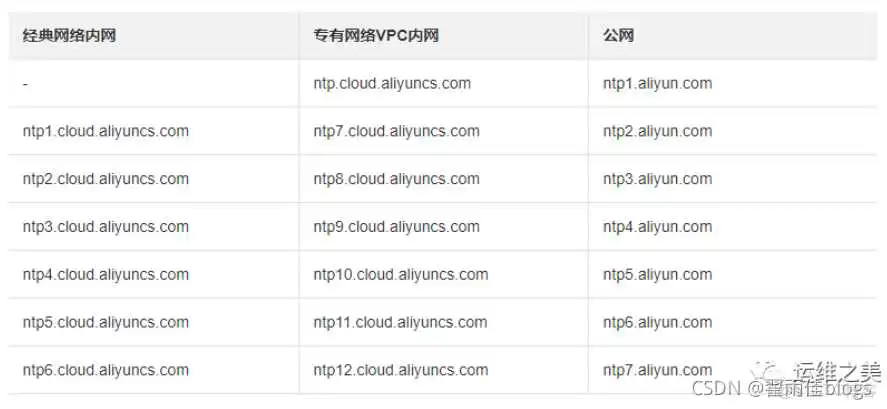
Task: Click the 公网 column header
Action: tap(618, 36)
